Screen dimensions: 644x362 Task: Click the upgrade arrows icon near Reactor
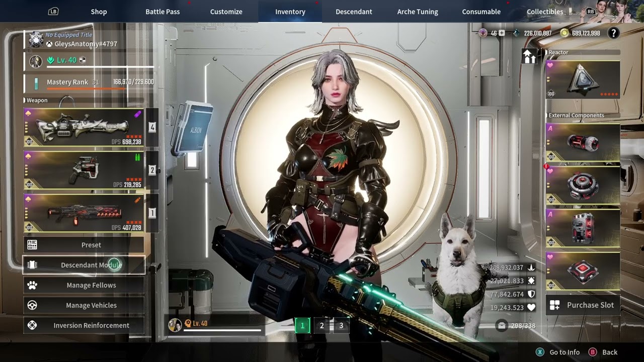tap(529, 56)
